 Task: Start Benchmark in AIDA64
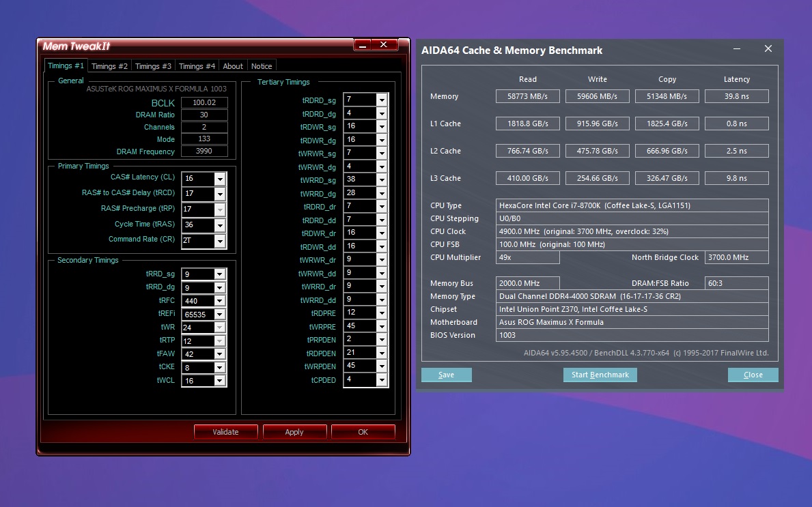pos(600,375)
